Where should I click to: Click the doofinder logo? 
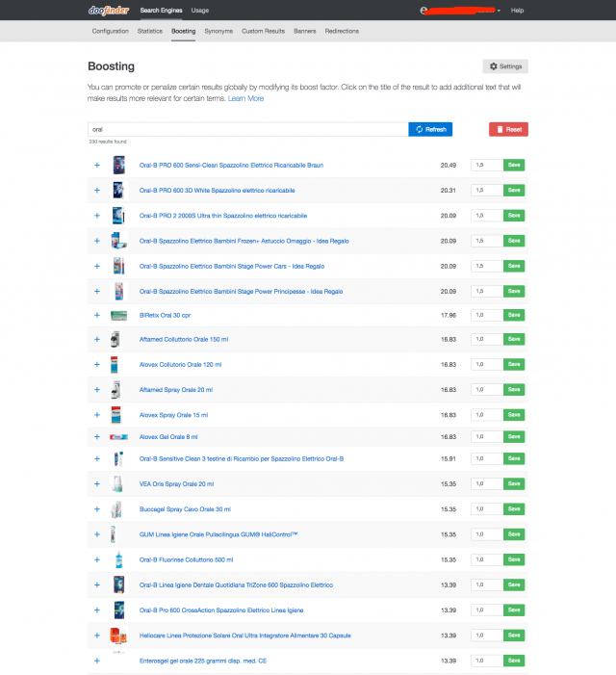(x=109, y=10)
